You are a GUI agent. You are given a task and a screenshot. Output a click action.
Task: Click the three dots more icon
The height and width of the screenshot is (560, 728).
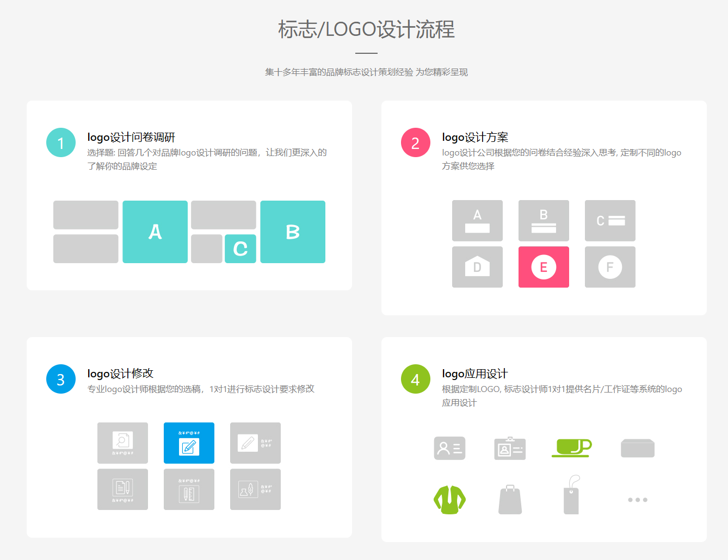[x=638, y=500]
